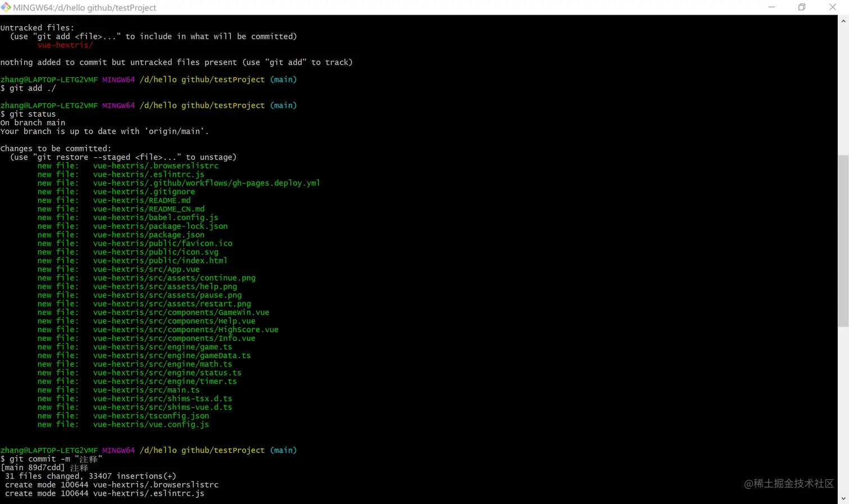This screenshot has width=849, height=504.
Task: Click the scrollbar up arrow
Action: tap(843, 21)
